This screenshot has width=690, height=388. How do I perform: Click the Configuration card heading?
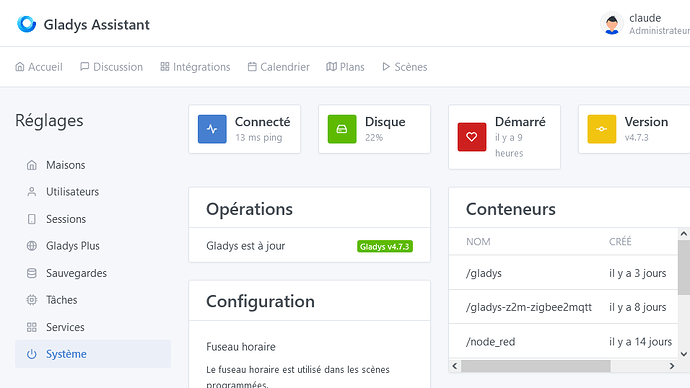261,302
